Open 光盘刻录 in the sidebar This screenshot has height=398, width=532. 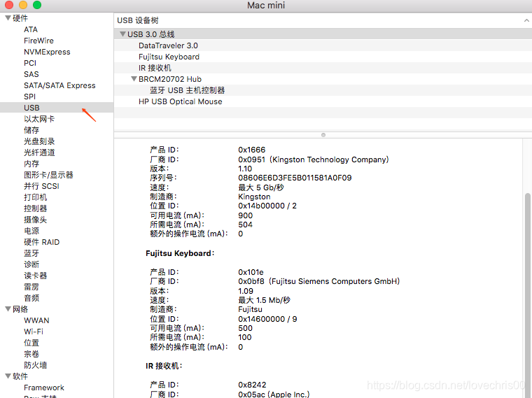[x=39, y=141]
